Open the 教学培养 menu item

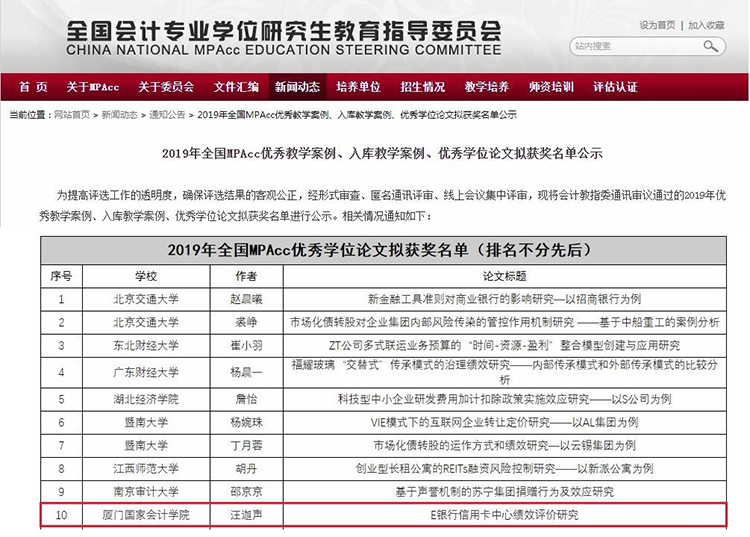(x=486, y=87)
